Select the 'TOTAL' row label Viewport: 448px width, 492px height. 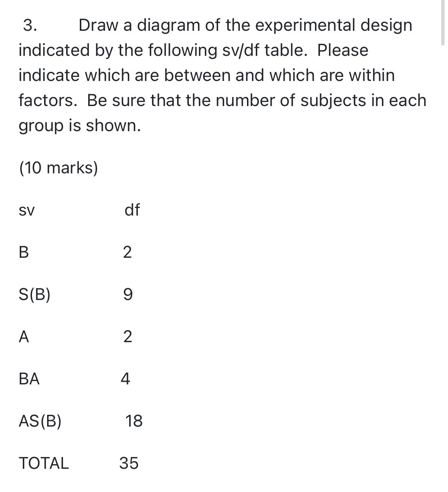(x=44, y=463)
